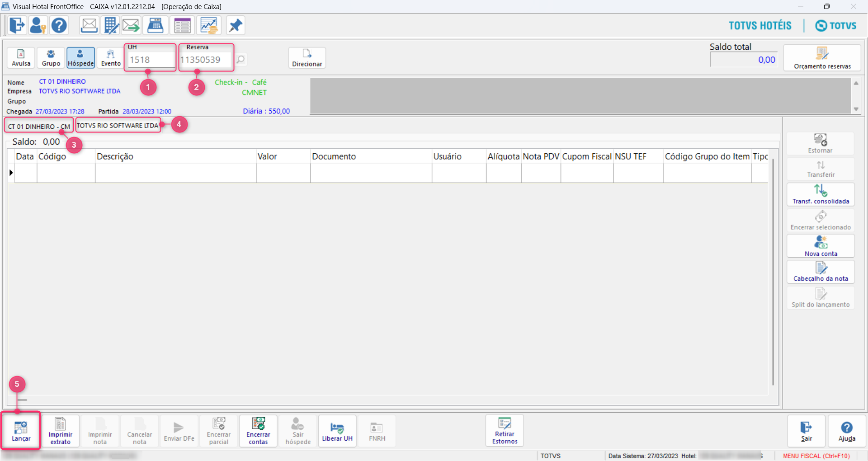This screenshot has width=868, height=461.
Task: Open the spreadsheet edit toolbar icon
Action: click(111, 25)
